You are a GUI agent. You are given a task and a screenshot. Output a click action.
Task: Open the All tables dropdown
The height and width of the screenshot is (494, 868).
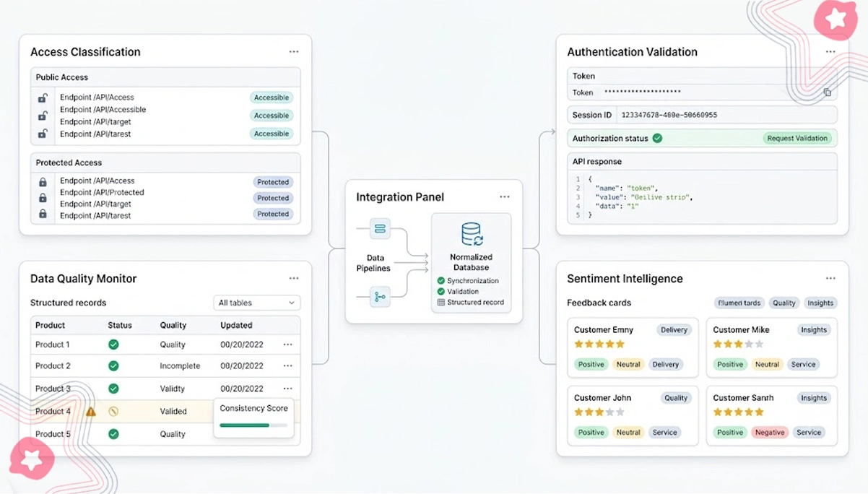coord(257,303)
